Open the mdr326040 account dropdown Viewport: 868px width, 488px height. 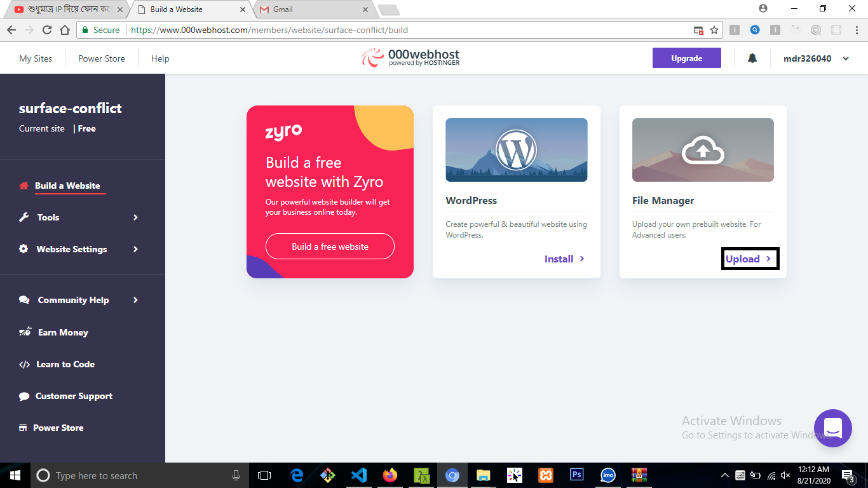coord(817,58)
